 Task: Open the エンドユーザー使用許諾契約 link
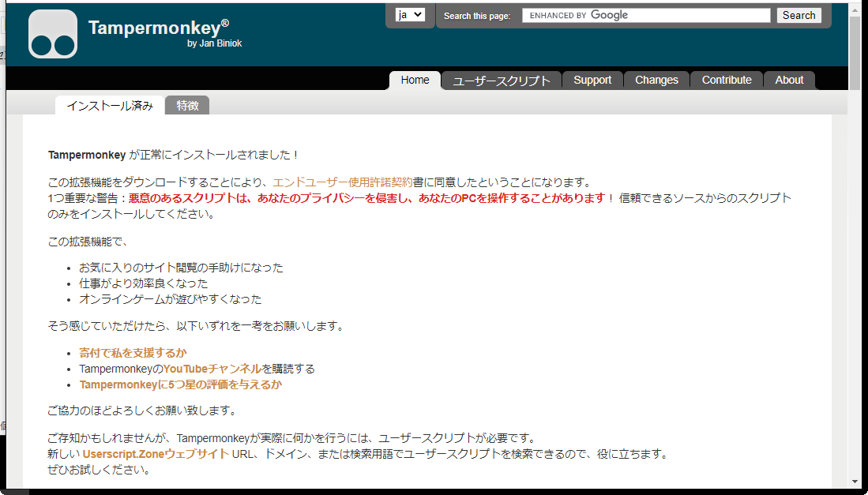click(x=342, y=182)
